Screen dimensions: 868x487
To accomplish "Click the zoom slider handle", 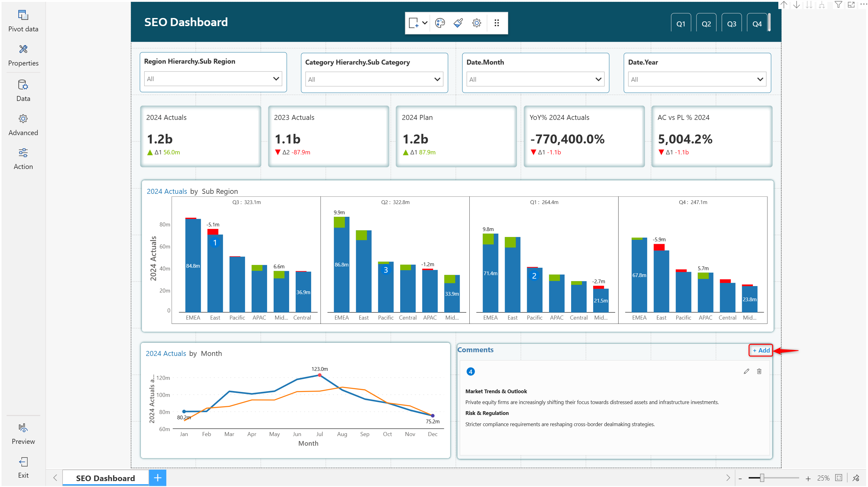I will coord(762,478).
